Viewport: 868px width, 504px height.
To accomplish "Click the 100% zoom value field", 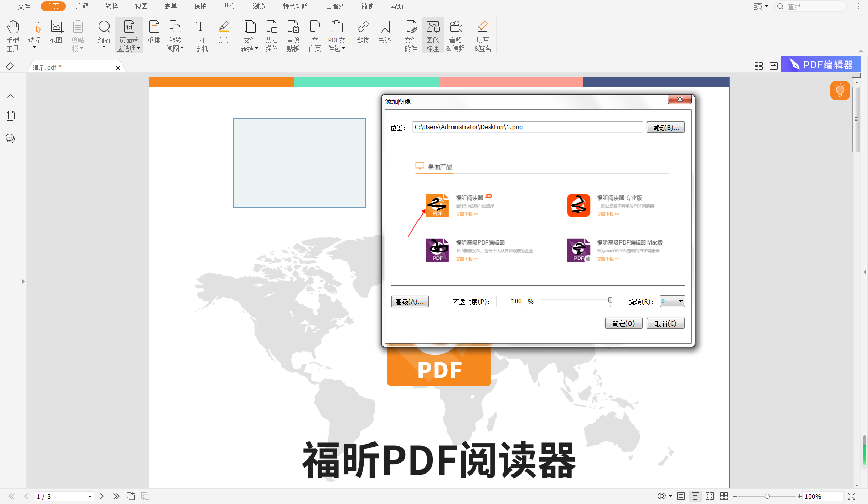I will pos(822,496).
